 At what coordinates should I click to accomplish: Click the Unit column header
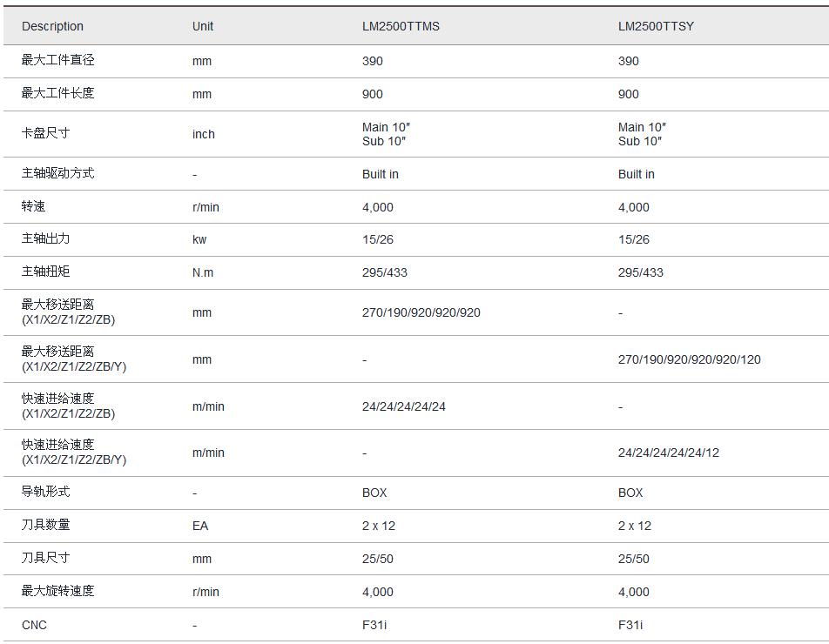point(203,26)
